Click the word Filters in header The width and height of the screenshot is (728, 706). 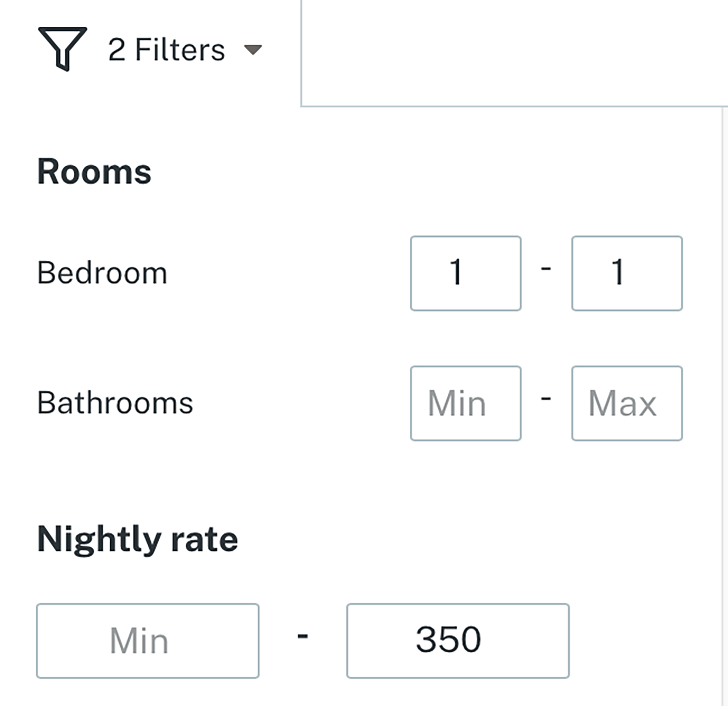click(180, 50)
